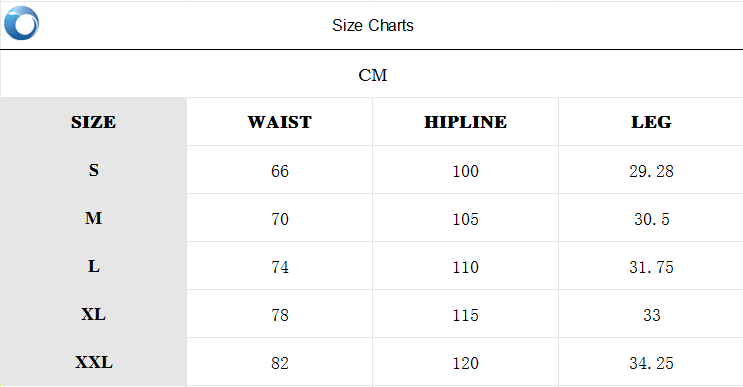Select the Size Charts title
Image resolution: width=743 pixels, height=387 pixels.
[372, 26]
